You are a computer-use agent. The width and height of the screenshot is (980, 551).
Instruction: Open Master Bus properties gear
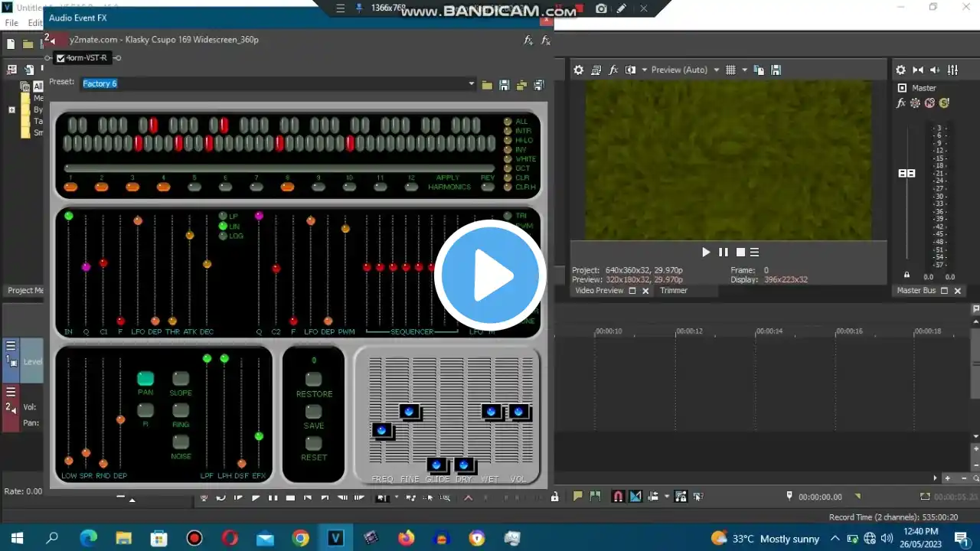tap(901, 70)
